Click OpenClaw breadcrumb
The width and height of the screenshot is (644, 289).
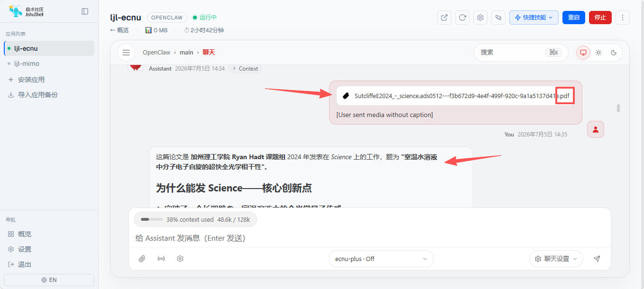coord(156,53)
